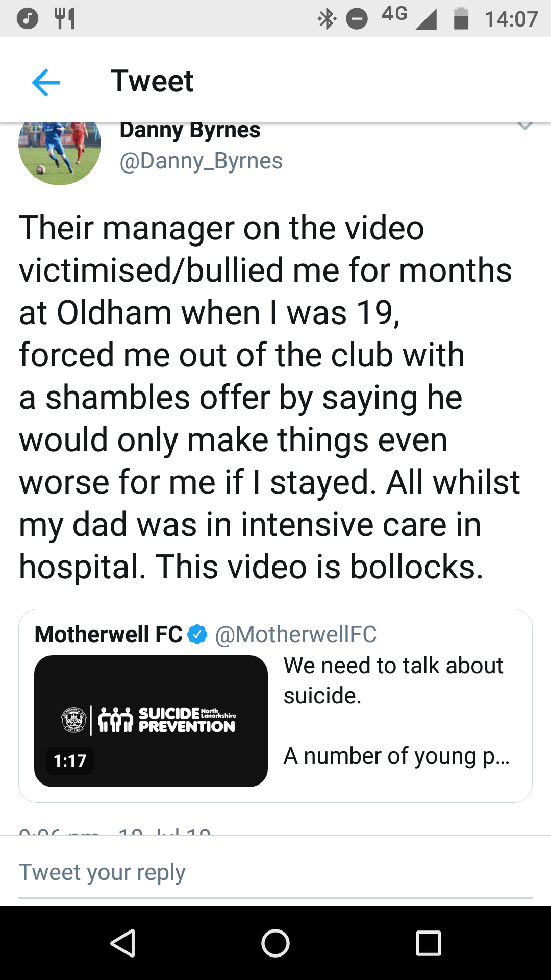
Task: Tap the 'We need to talk about suicide' text
Action: (x=393, y=680)
